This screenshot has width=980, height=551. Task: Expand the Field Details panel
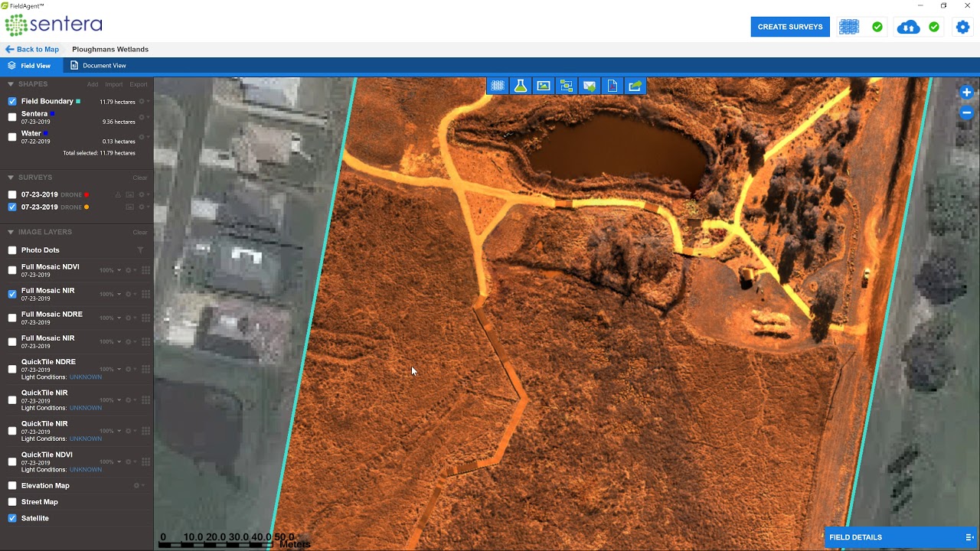(901, 537)
